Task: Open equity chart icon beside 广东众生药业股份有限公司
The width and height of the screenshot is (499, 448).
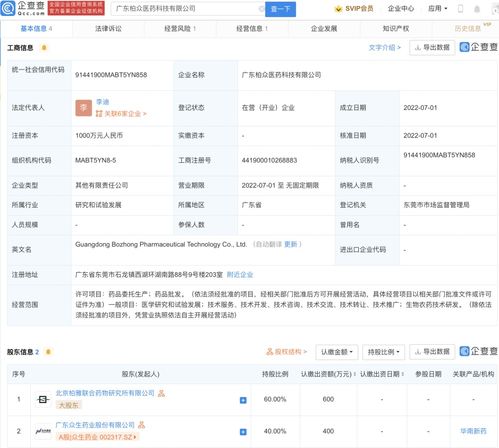Action: (x=141, y=425)
